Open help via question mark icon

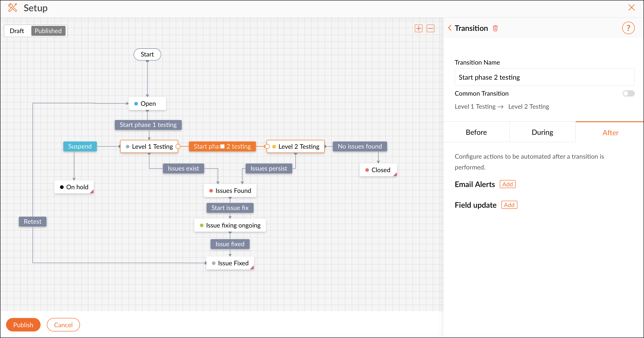tap(628, 28)
